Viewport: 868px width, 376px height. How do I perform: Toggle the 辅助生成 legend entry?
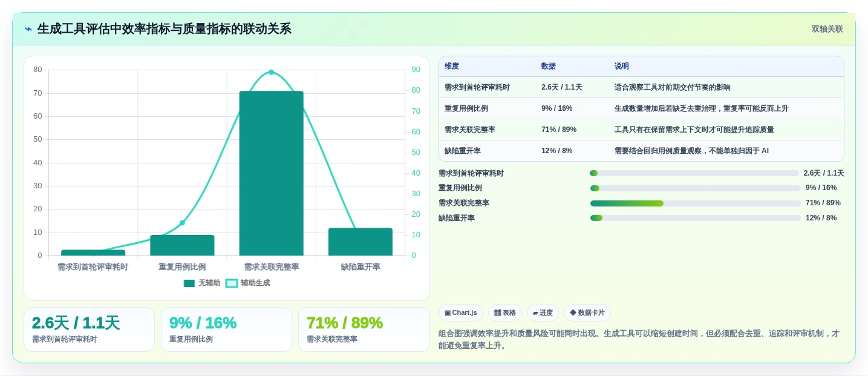tap(247, 283)
